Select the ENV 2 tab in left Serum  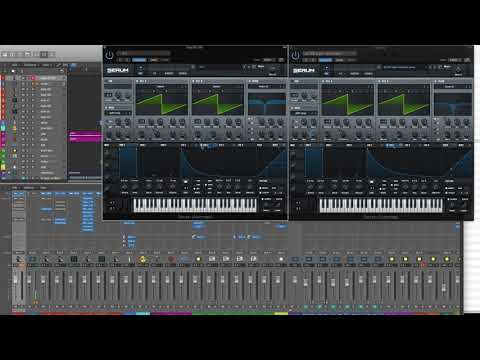pos(143,145)
